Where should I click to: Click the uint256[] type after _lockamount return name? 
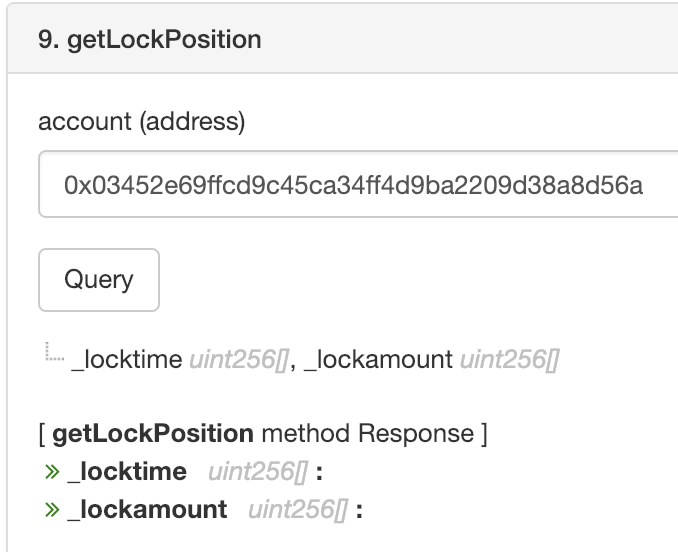click(508, 360)
